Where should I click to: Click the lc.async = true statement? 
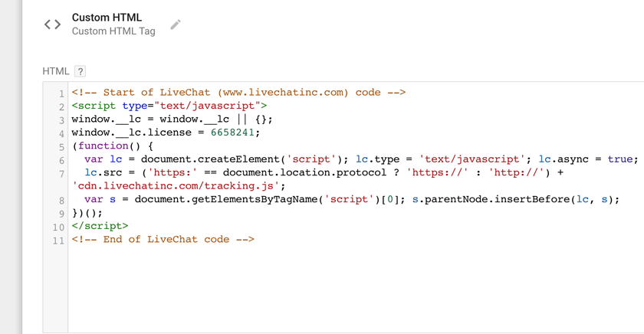tap(588, 159)
